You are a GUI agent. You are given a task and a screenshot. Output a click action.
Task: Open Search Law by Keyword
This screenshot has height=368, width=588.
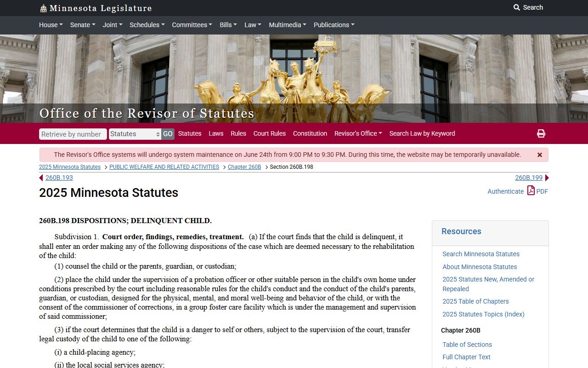tap(422, 133)
